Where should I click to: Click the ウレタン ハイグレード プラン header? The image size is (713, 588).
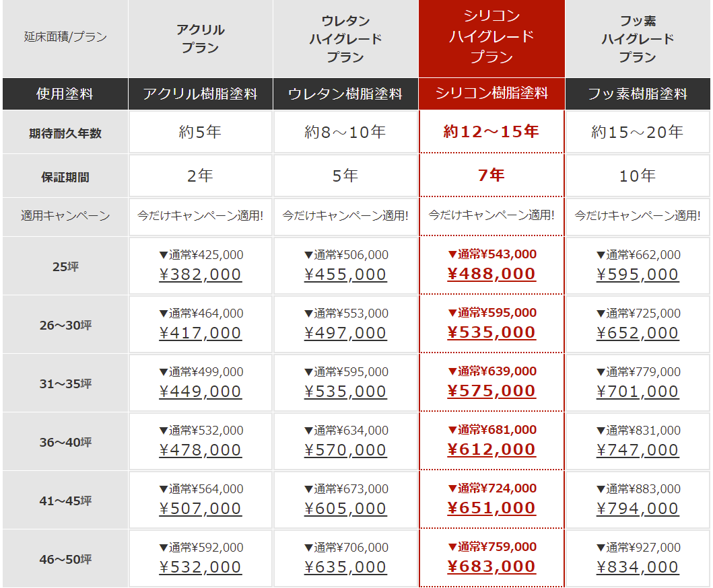pyautogui.click(x=345, y=38)
